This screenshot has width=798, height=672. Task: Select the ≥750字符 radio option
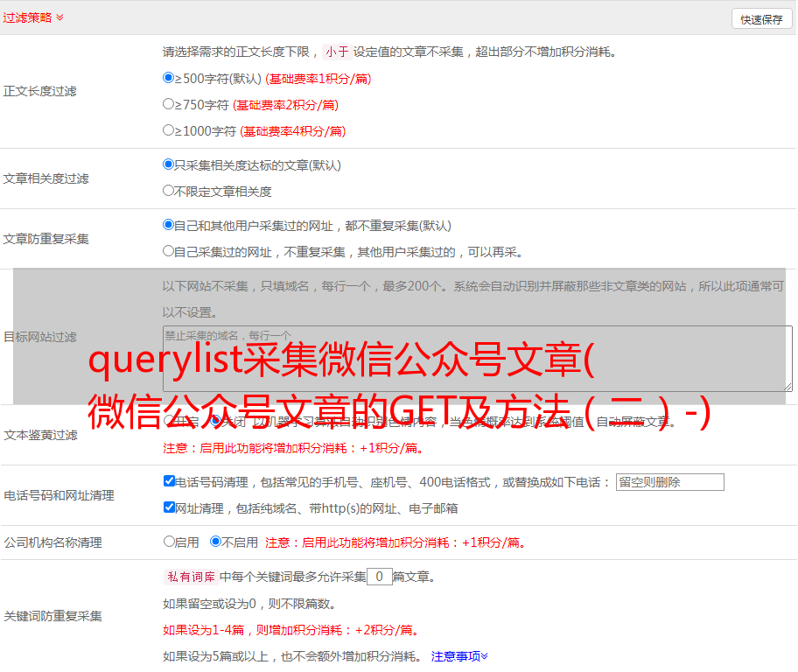tap(168, 104)
